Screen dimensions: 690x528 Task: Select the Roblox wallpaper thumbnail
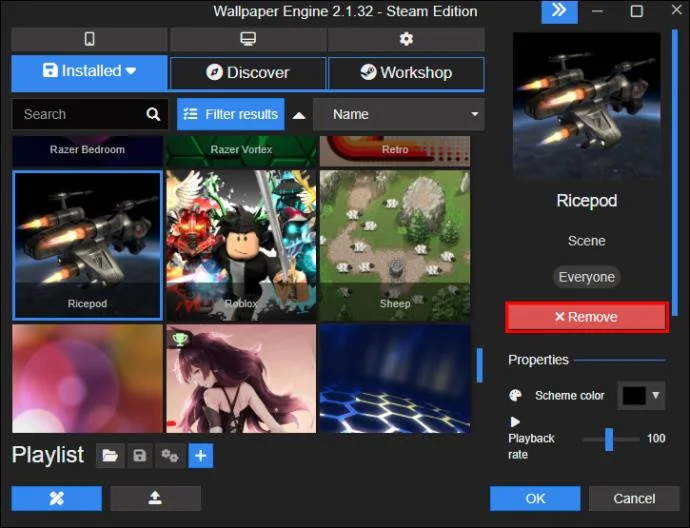click(x=241, y=245)
